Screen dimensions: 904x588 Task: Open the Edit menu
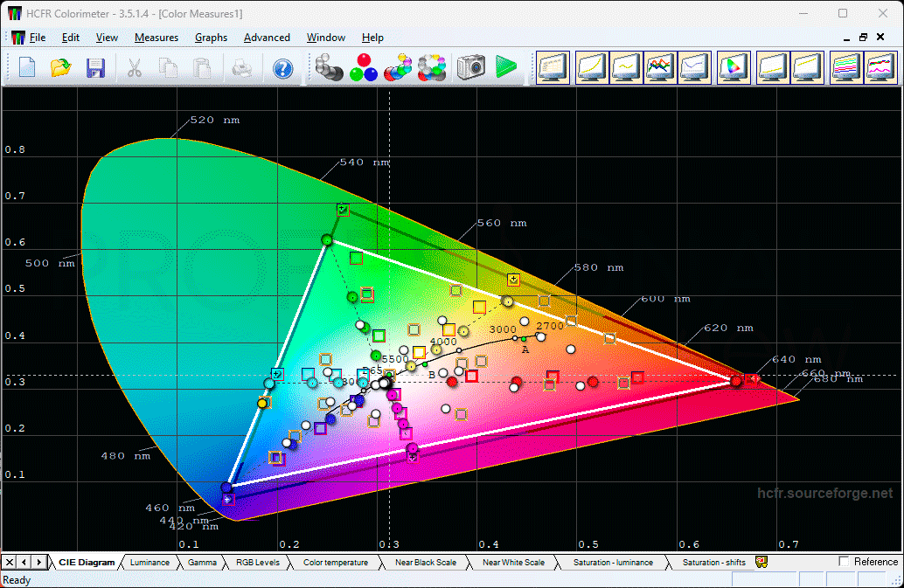click(x=70, y=38)
